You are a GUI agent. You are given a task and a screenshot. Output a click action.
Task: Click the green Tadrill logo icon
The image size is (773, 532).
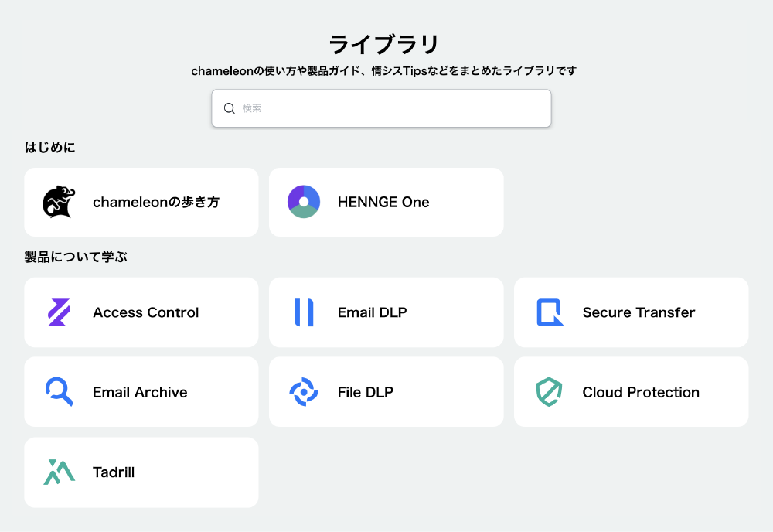(x=59, y=472)
